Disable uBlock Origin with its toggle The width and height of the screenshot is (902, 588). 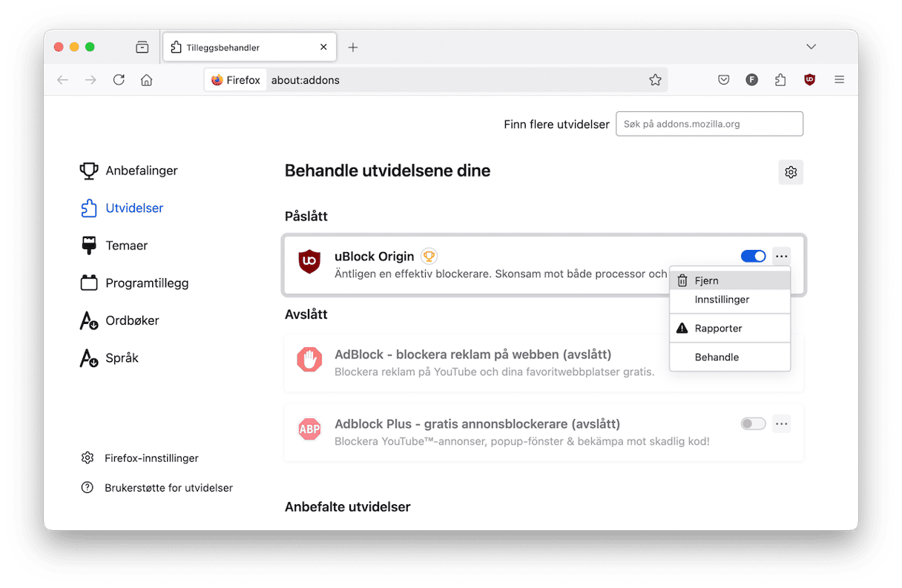(754, 256)
